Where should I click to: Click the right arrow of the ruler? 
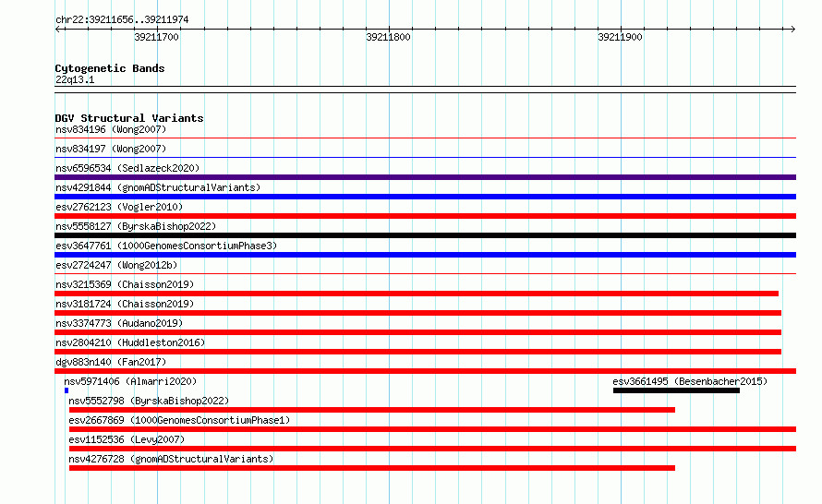[793, 29]
